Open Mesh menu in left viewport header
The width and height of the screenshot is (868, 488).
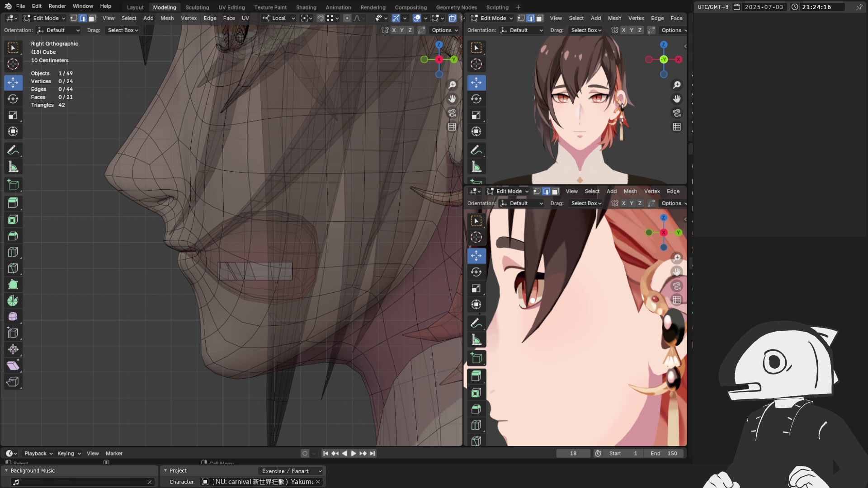pyautogui.click(x=167, y=18)
